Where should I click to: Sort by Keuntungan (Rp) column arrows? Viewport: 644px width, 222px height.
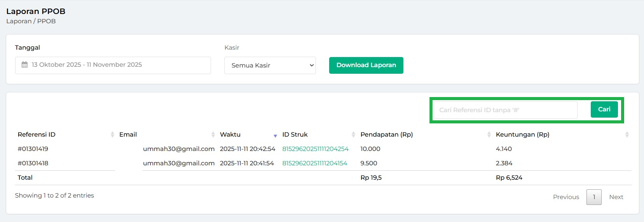[x=627, y=135]
